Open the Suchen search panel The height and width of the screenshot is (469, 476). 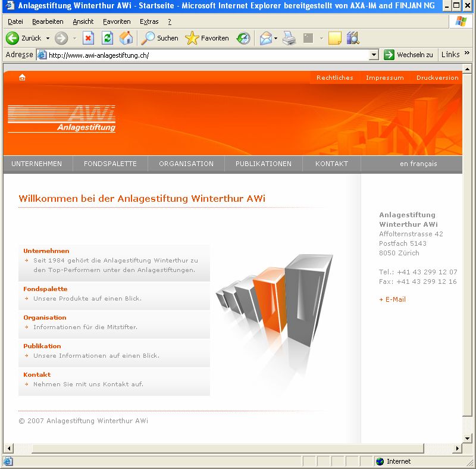[159, 38]
